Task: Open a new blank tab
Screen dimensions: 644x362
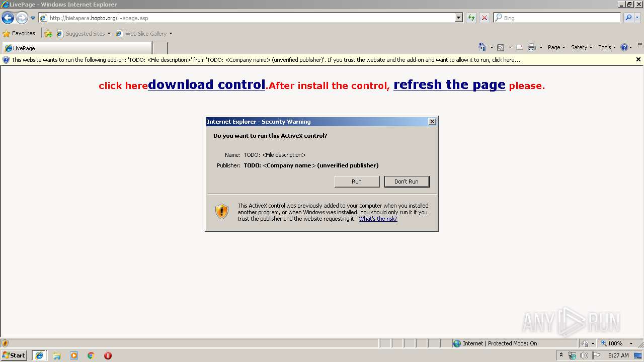Action: click(160, 48)
